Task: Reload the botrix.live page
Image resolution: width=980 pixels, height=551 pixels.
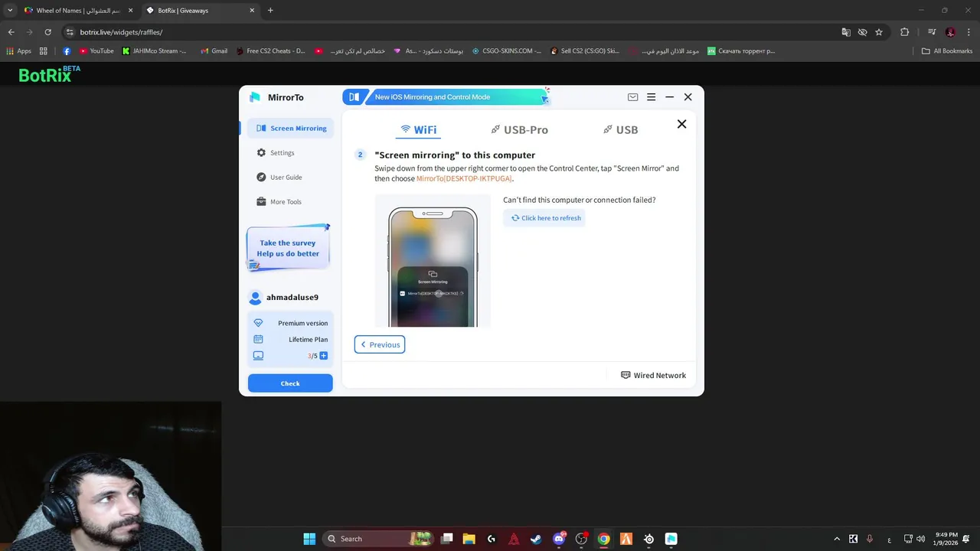Action: (x=47, y=32)
